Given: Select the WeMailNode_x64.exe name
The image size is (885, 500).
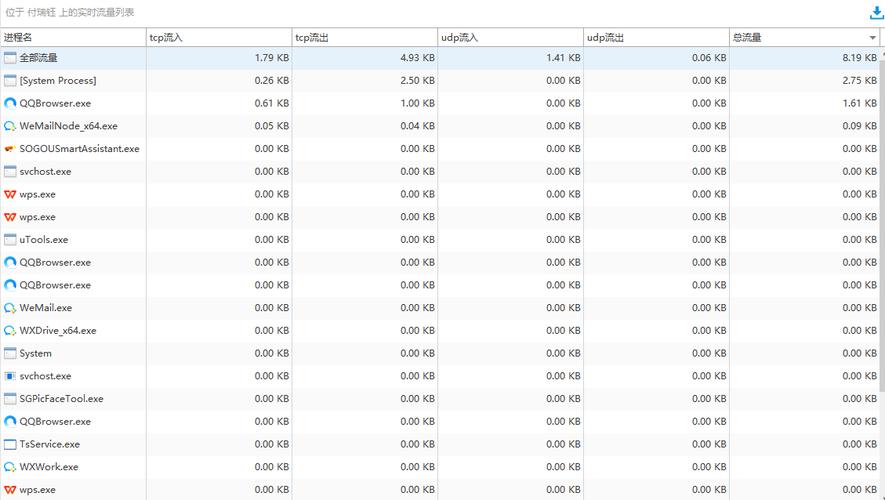Looking at the screenshot, I should click(68, 126).
